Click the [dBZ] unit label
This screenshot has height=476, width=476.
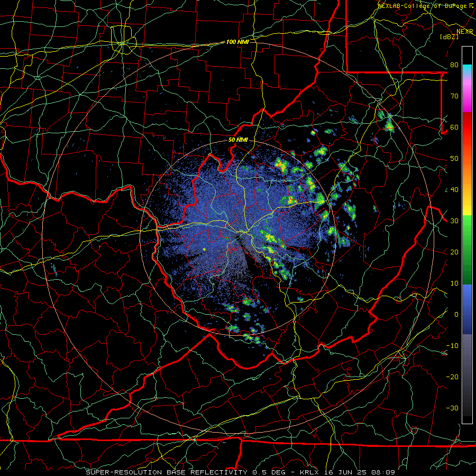(x=449, y=36)
